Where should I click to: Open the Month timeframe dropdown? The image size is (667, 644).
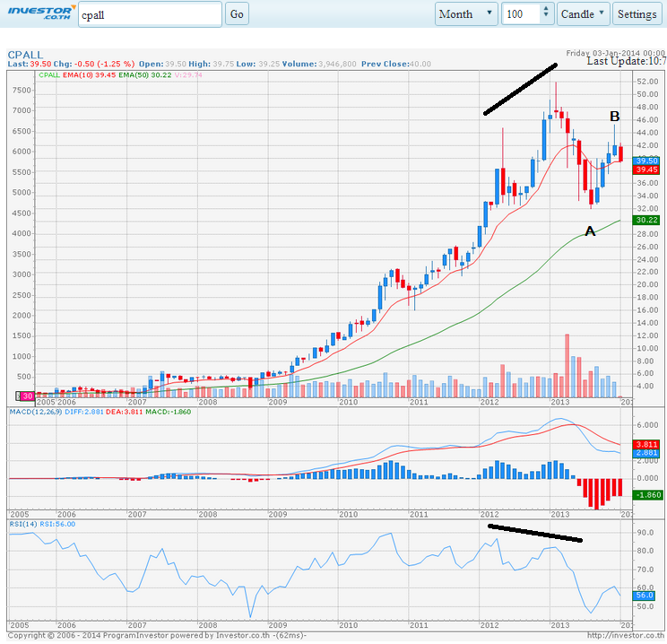[x=466, y=14]
